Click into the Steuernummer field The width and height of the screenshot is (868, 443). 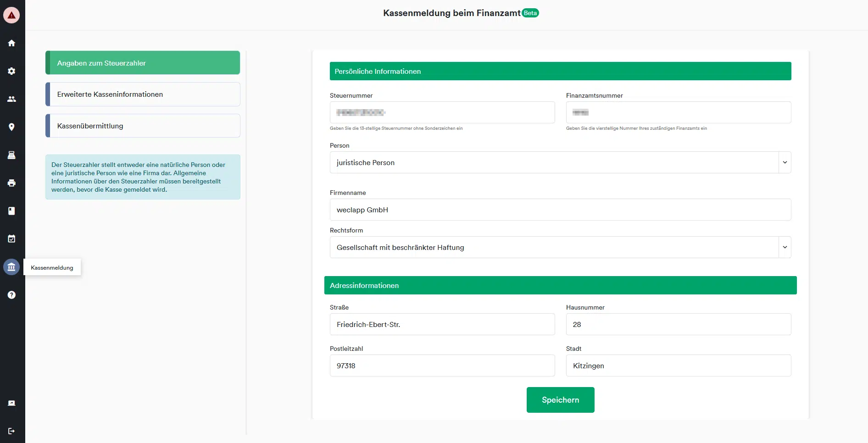[x=442, y=112]
